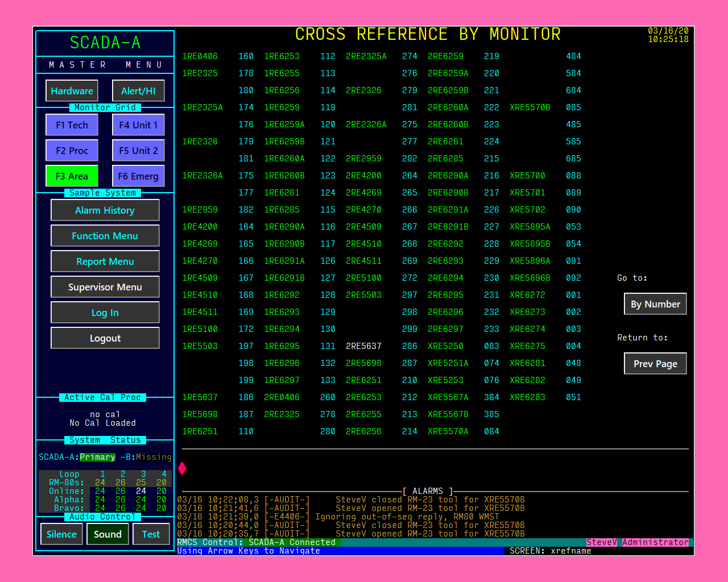Click Administrator role label
This screenshot has height=582, width=728.
tap(655, 542)
